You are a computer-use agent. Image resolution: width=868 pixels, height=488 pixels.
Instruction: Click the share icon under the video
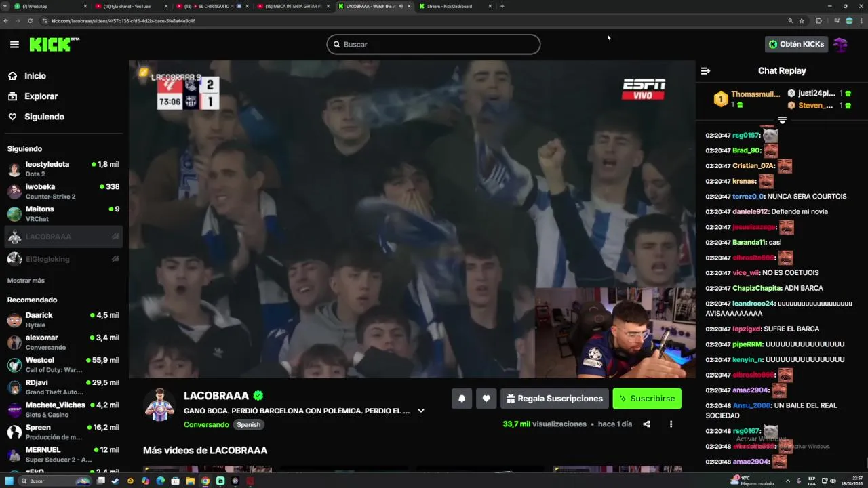(646, 424)
